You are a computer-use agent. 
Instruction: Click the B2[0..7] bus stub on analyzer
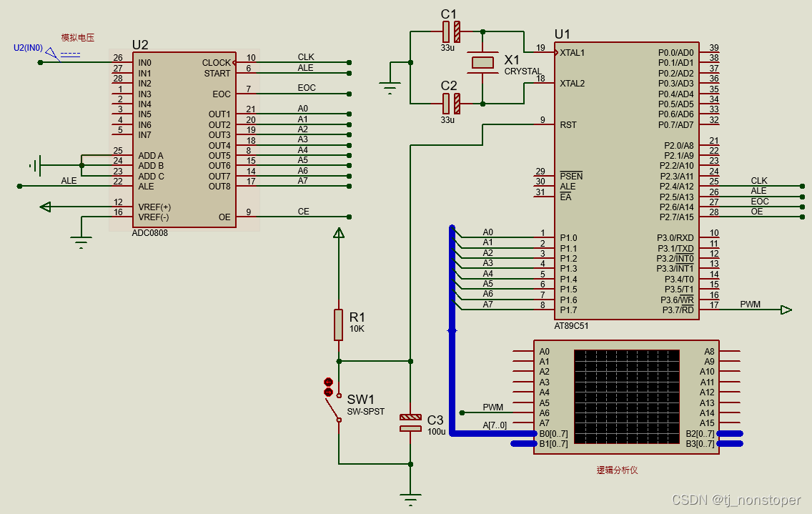coord(730,434)
